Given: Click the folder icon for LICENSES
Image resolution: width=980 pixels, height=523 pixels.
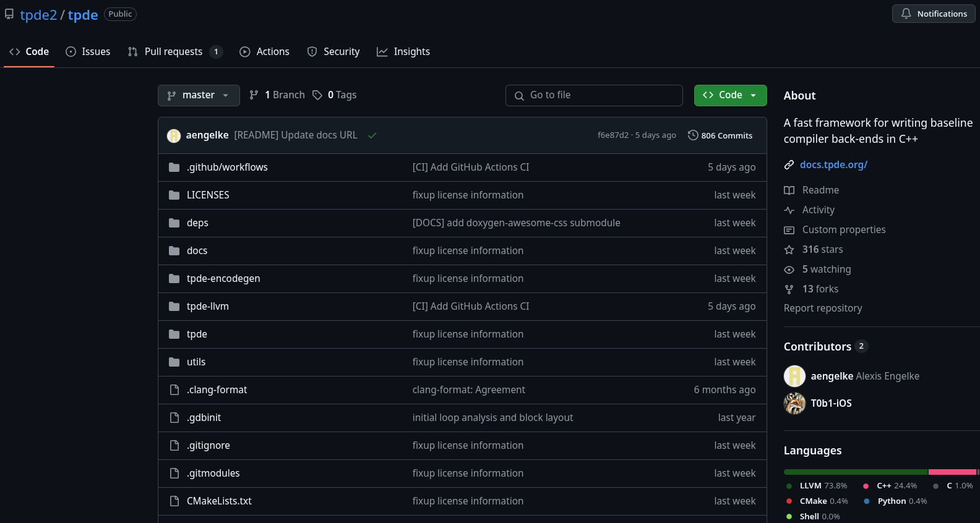Looking at the screenshot, I should [174, 195].
